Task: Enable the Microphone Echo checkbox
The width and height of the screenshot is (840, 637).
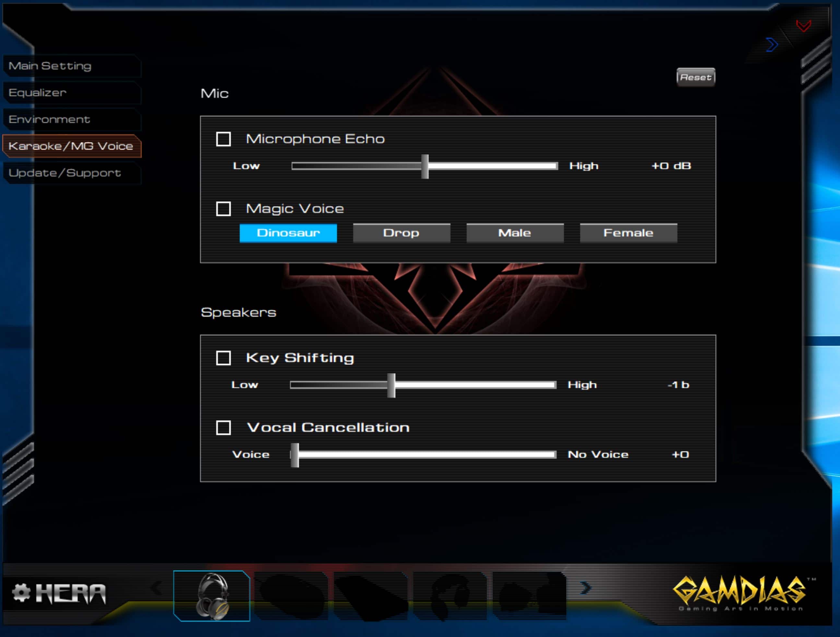Action: tap(223, 139)
